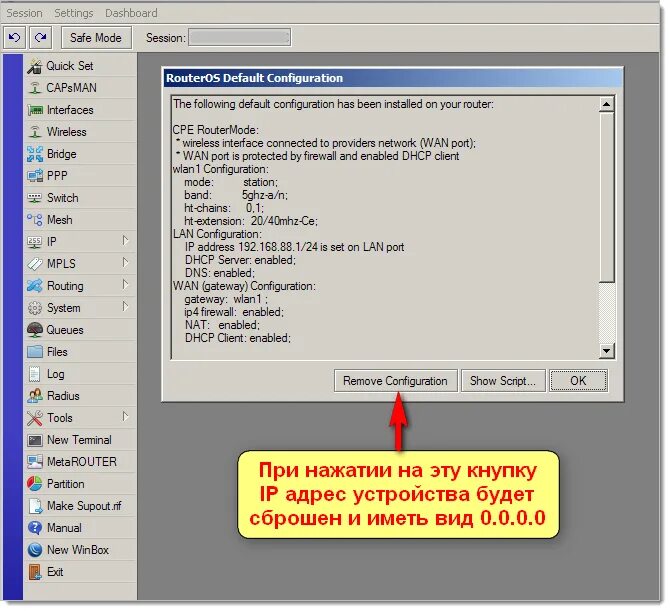This screenshot has width=670, height=611.
Task: Open Quick Set via its icon
Action: (x=35, y=66)
